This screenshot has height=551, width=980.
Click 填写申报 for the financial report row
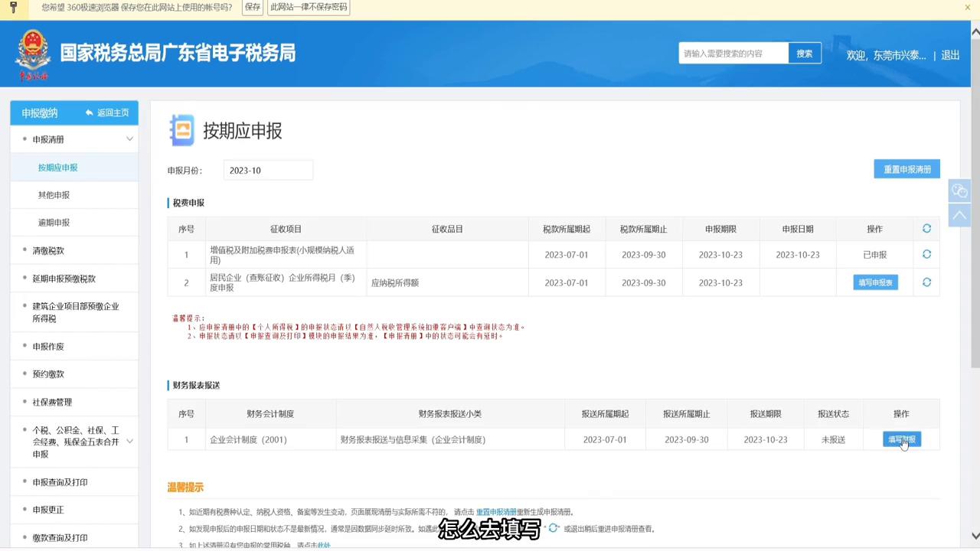pyautogui.click(x=901, y=439)
